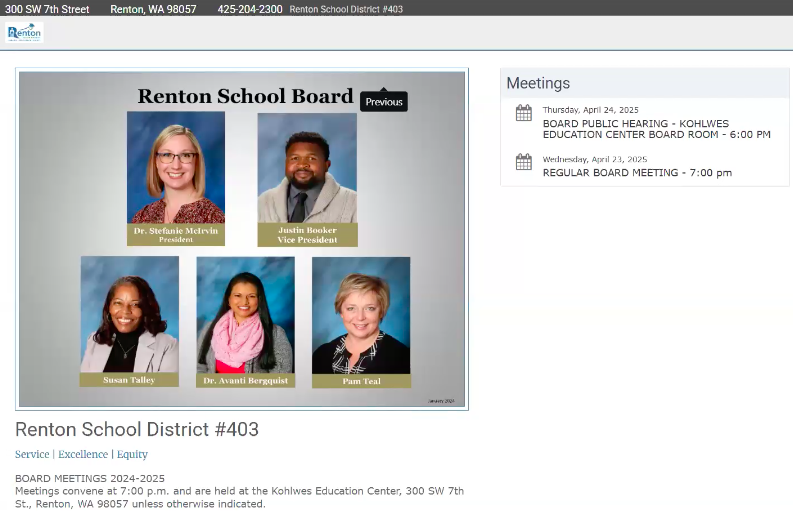Click the Equity motto text
Image resolution: width=793 pixels, height=518 pixels.
tap(132, 454)
